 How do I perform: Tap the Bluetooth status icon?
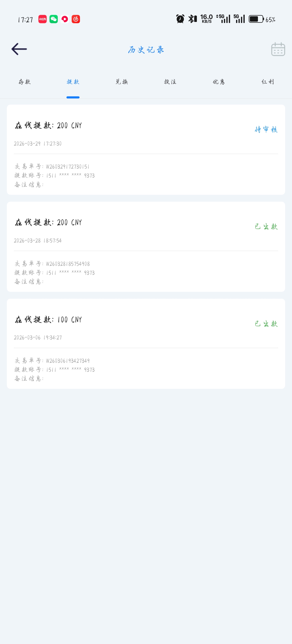(192, 19)
